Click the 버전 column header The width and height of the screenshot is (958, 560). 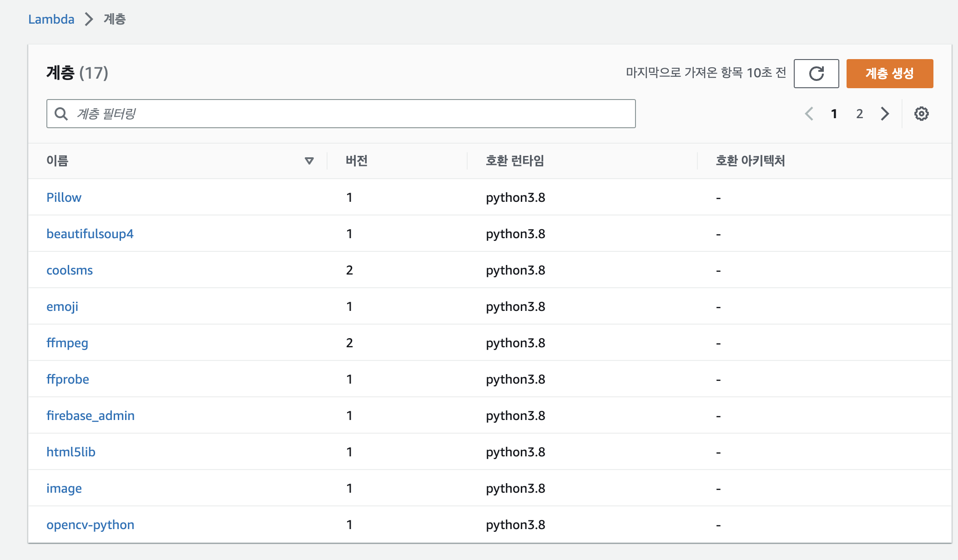point(356,161)
